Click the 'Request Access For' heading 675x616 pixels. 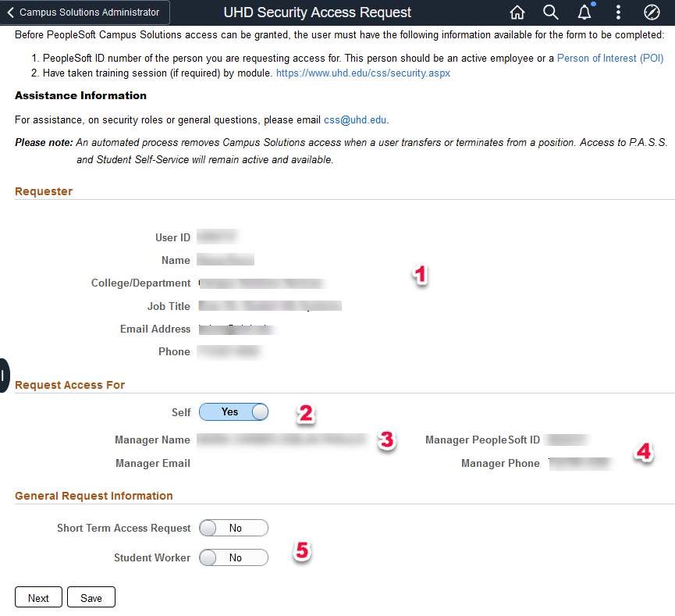(69, 385)
